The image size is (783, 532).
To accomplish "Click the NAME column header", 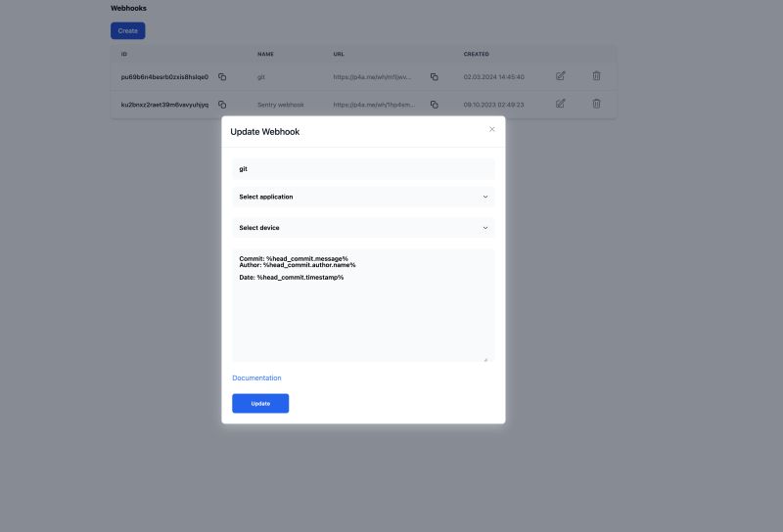I will (265, 54).
